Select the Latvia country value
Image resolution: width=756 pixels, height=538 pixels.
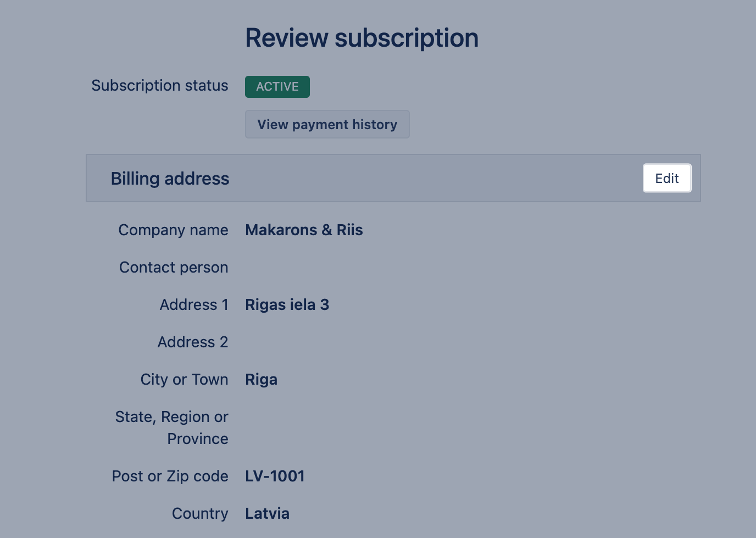(x=267, y=514)
